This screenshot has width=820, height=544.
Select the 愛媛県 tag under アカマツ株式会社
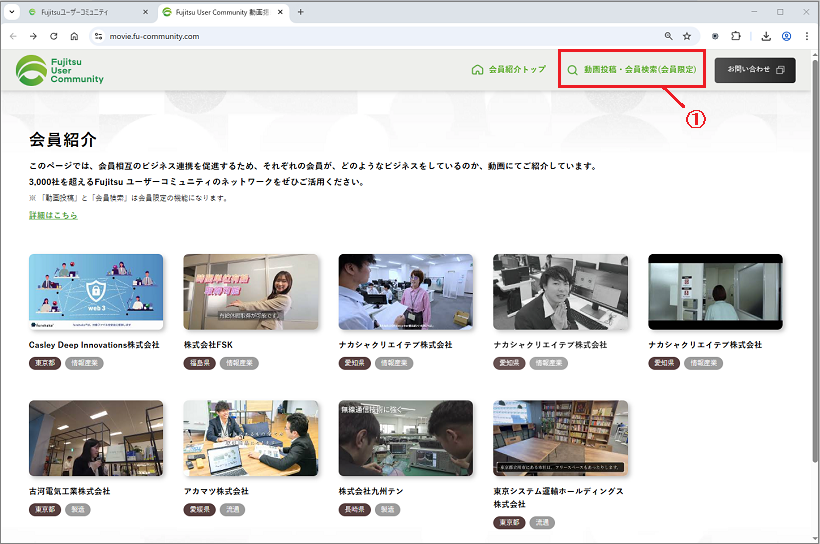point(200,509)
